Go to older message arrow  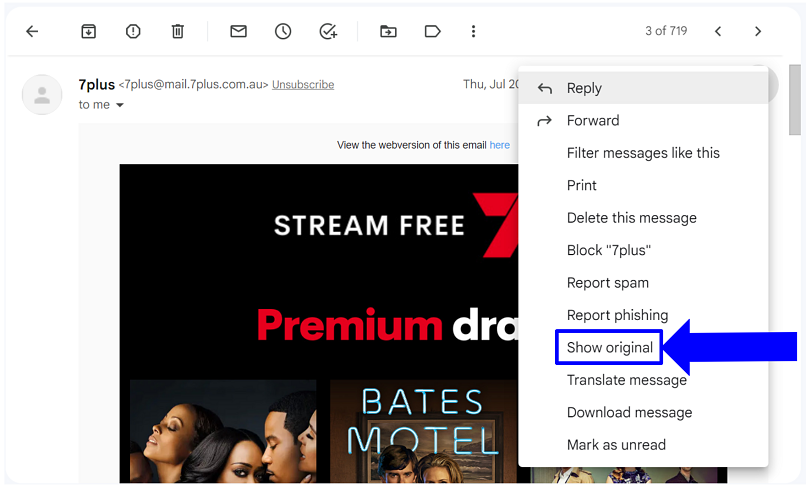click(758, 31)
